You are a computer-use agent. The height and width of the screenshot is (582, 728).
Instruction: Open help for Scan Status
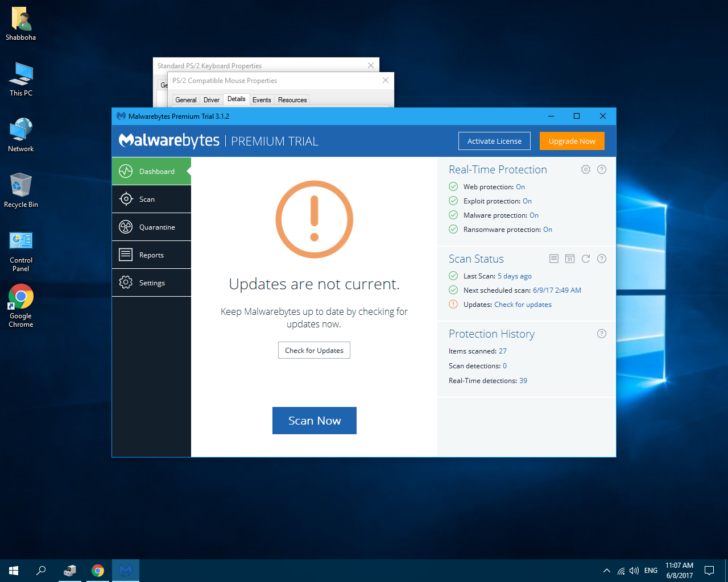[x=602, y=259]
